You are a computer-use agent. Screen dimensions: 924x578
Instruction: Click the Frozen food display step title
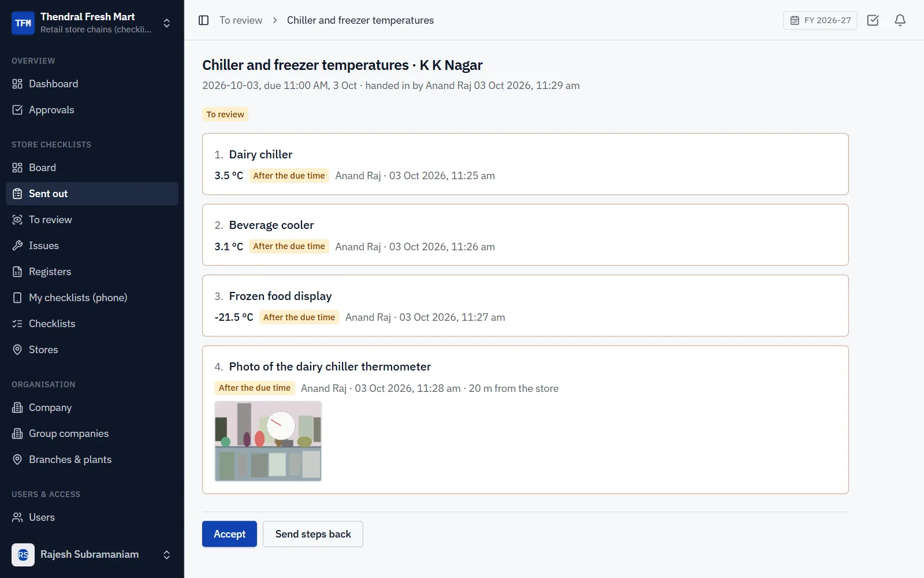281,296
